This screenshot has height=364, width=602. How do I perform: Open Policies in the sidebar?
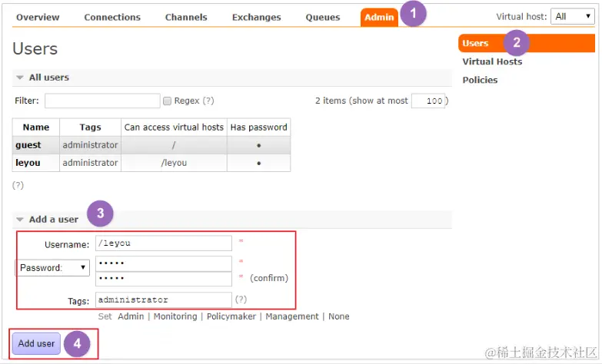tap(480, 80)
